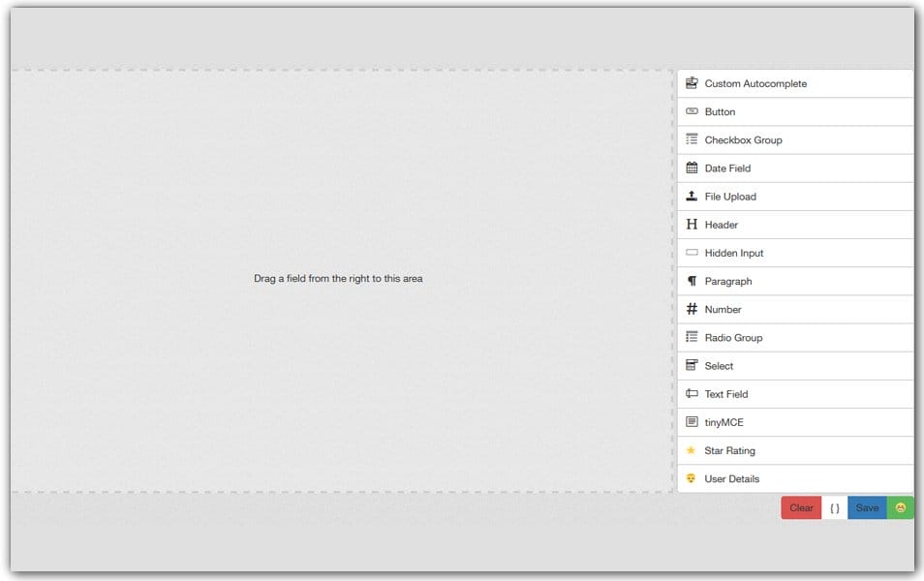
Task: Click the Text Field cursor icon
Action: click(x=692, y=394)
